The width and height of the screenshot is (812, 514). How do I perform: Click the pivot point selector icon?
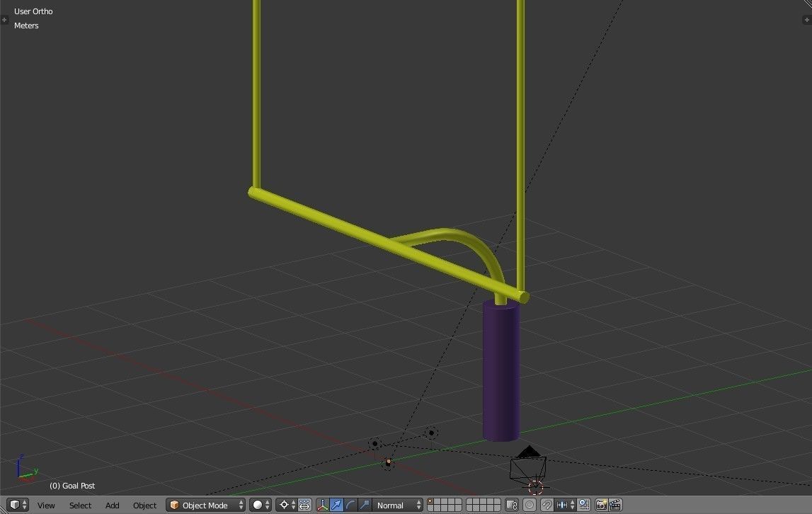(285, 505)
